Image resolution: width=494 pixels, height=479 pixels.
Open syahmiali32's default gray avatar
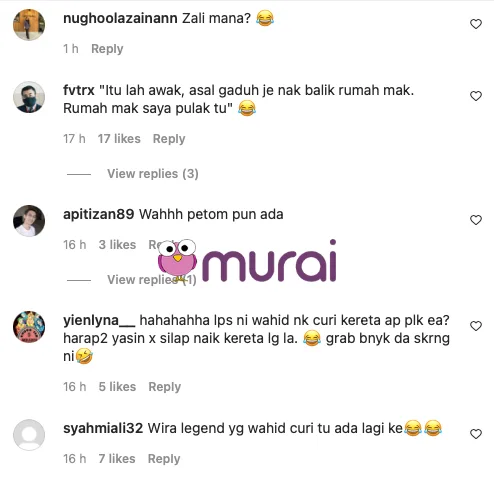coord(29,435)
